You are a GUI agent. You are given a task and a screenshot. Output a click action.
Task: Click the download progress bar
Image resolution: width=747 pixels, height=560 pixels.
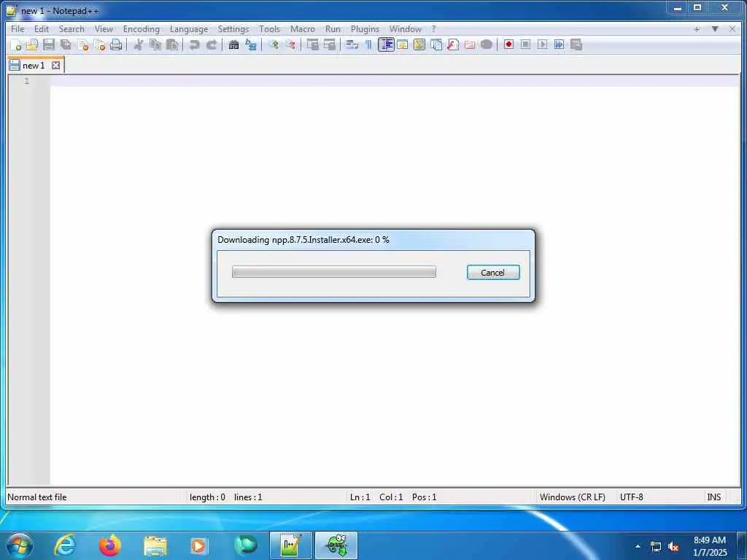[x=334, y=272]
